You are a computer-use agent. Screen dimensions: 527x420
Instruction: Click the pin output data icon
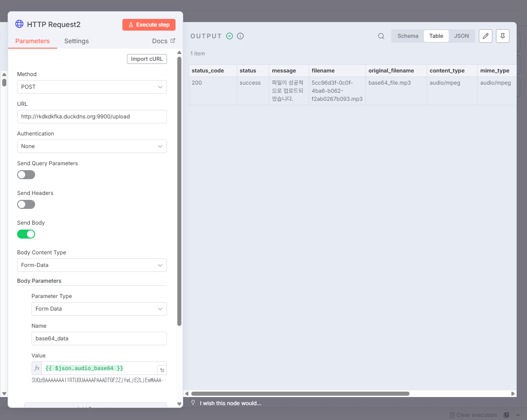tap(502, 36)
